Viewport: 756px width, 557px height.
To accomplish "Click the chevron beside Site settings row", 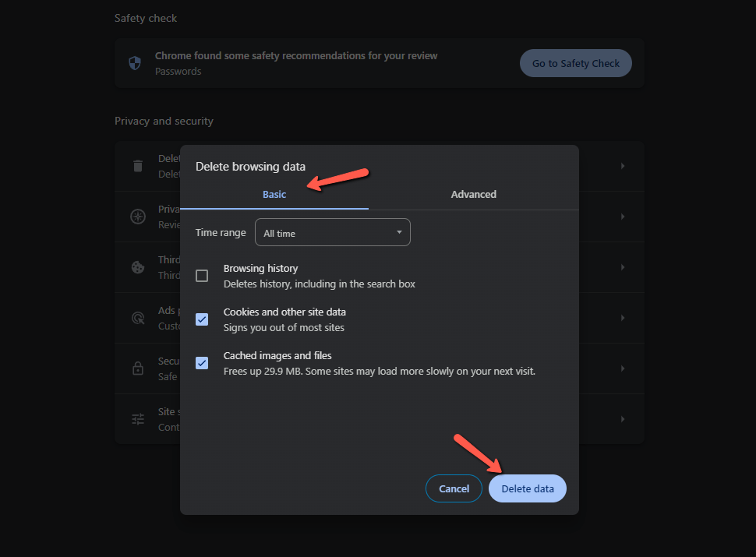I will pos(621,418).
